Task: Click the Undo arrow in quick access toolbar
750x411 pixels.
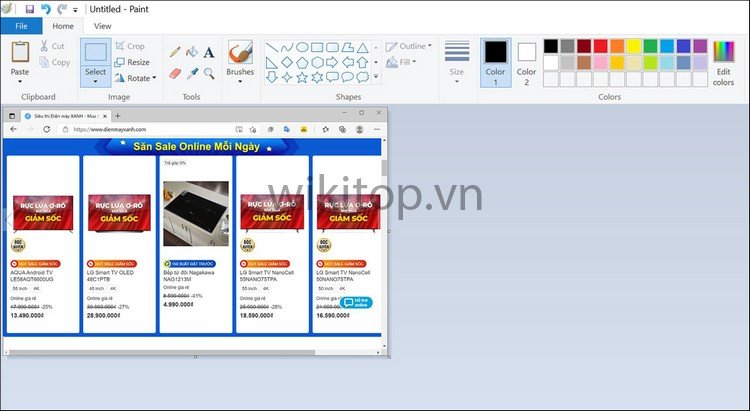Action: tap(46, 9)
